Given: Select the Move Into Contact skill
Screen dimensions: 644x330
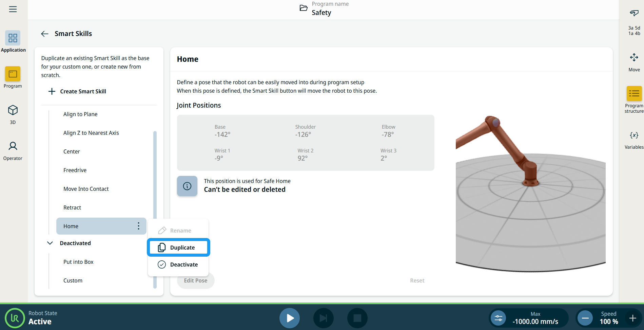Looking at the screenshot, I should pos(86,189).
